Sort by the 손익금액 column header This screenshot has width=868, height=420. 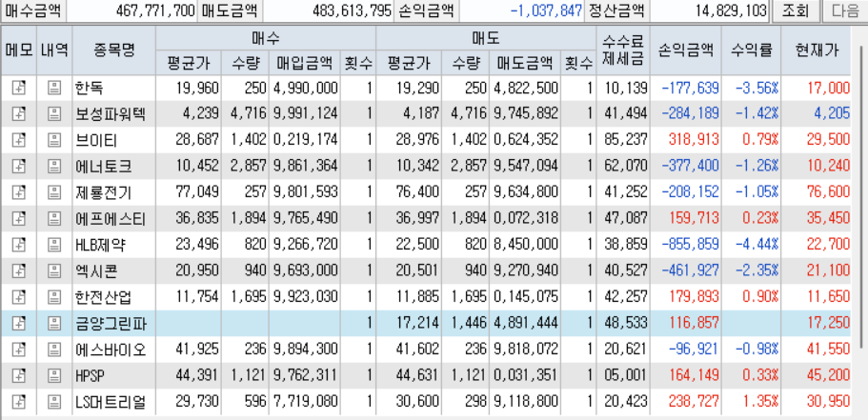click(686, 50)
